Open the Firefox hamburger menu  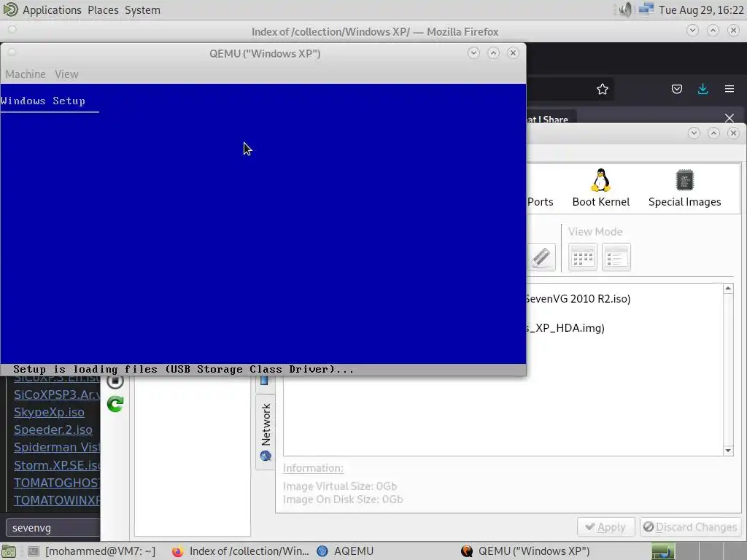click(729, 89)
